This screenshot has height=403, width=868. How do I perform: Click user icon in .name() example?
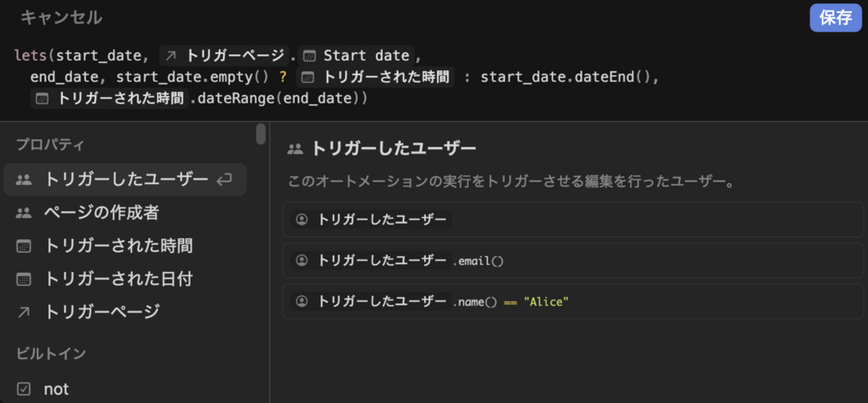coord(301,301)
